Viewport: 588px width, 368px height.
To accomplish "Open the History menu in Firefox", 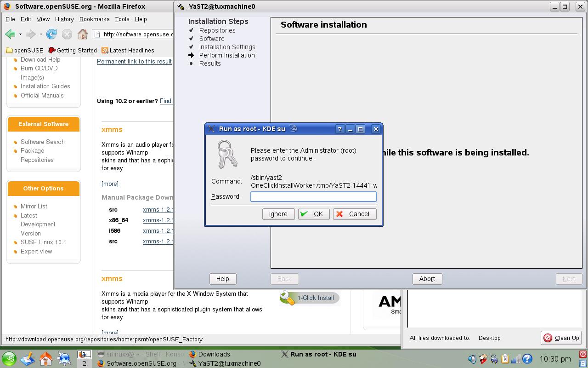I will point(64,19).
